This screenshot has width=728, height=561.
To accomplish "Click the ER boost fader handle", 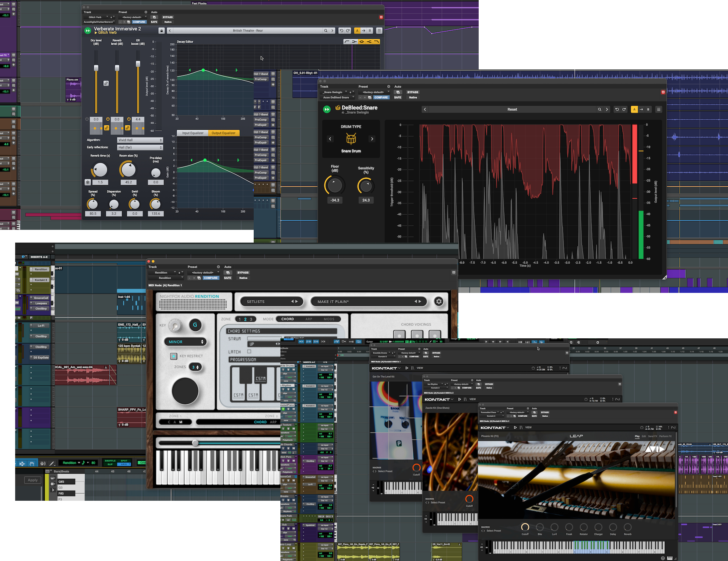I will tap(138, 64).
